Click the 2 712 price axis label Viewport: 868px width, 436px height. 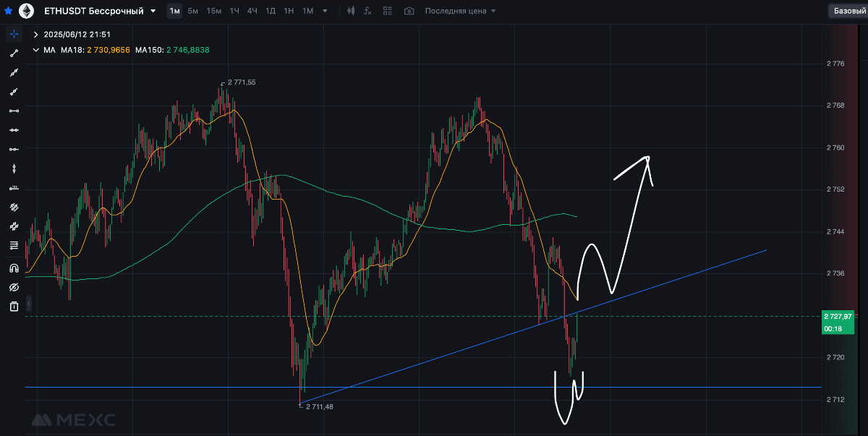tap(835, 399)
